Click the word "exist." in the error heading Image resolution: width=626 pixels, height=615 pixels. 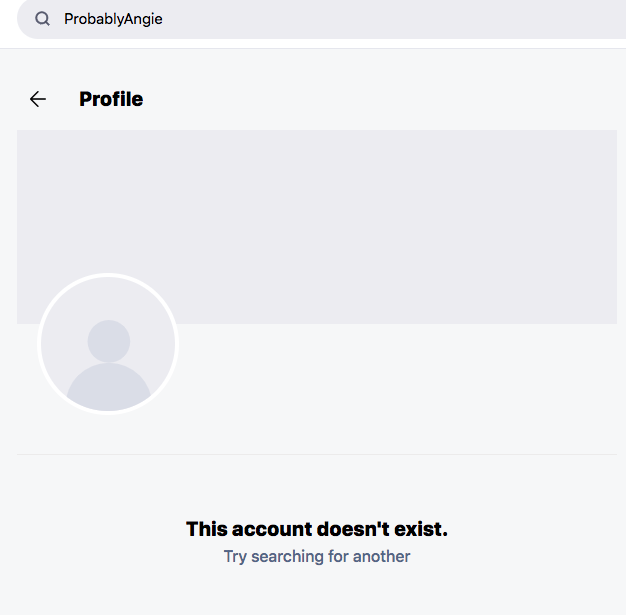(421, 529)
